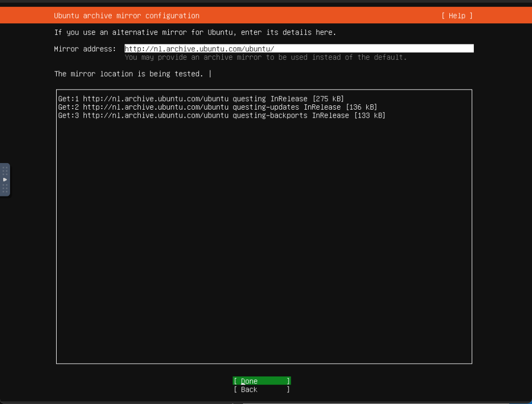Click the [133 kB] size in log

click(x=369, y=115)
